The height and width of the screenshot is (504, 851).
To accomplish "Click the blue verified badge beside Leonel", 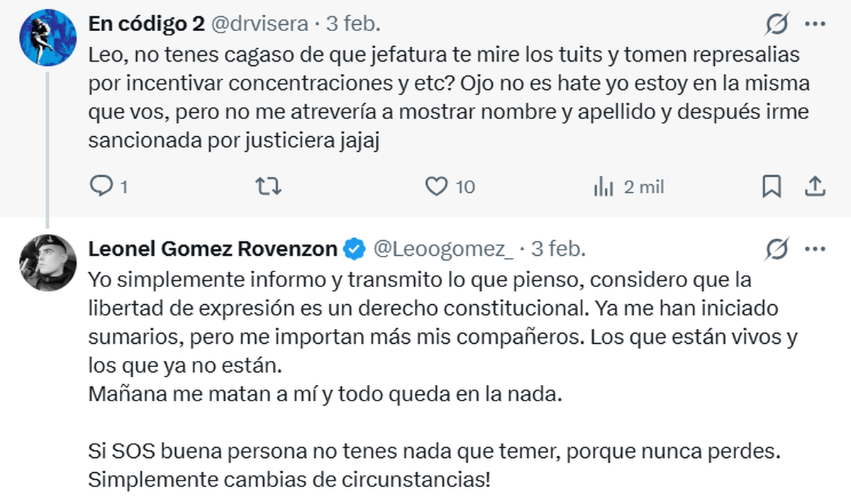I will point(355,250).
